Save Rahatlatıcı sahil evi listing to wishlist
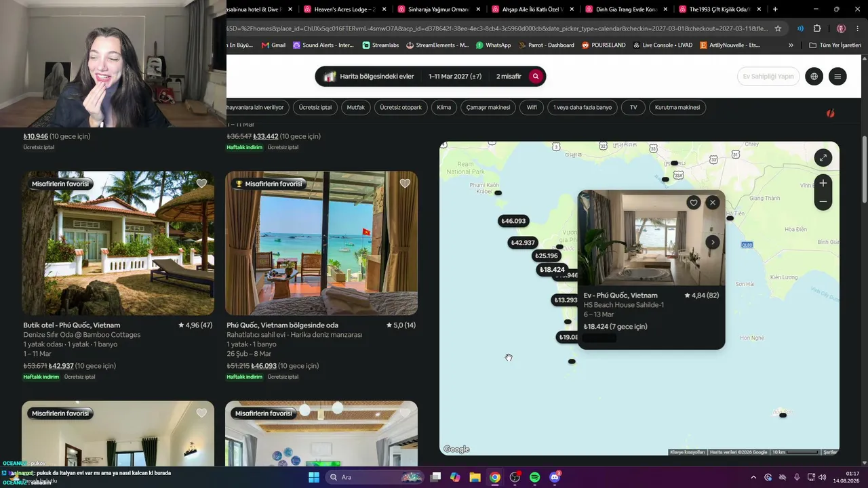Screen dimensions: 868x488 [405, 184]
